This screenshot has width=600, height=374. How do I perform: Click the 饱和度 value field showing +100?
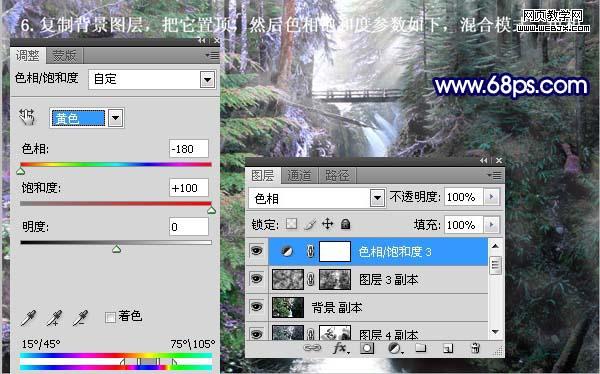click(189, 188)
